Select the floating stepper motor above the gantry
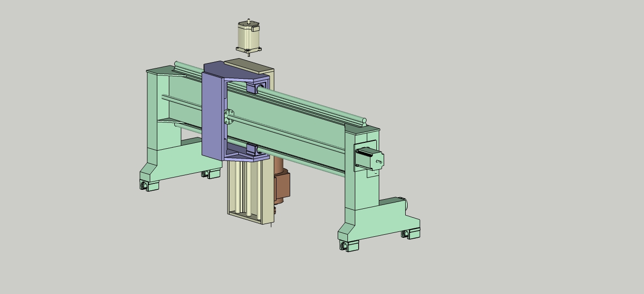 click(248, 35)
